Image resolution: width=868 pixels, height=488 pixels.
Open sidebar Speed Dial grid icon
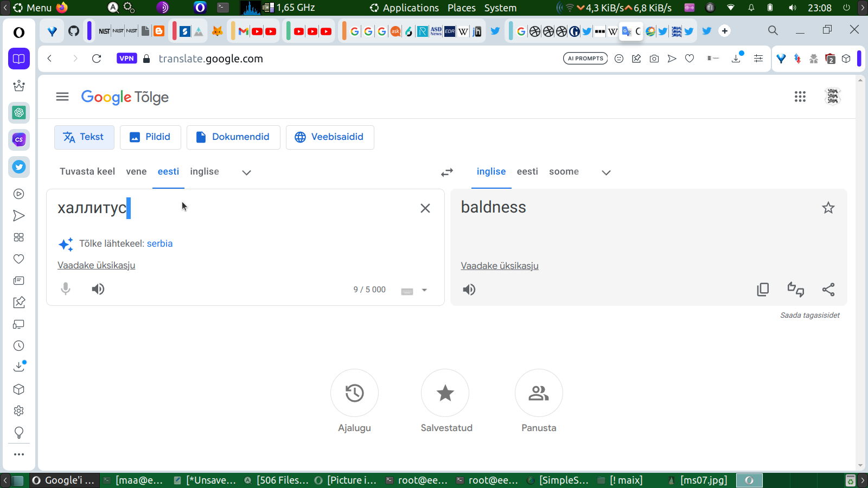[19, 237]
